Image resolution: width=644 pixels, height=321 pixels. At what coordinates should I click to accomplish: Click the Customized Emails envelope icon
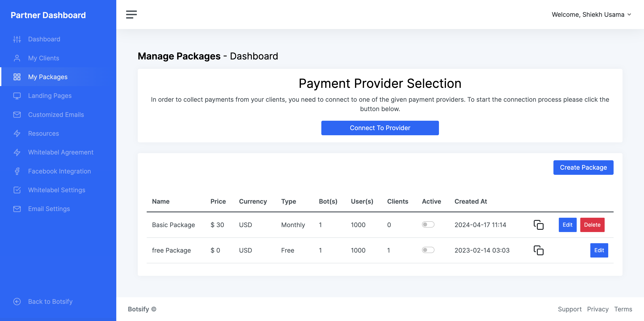point(17,114)
